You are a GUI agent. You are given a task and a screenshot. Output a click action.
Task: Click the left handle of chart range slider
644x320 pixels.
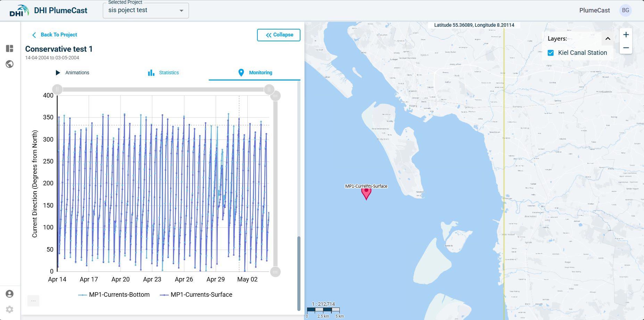[x=57, y=90]
